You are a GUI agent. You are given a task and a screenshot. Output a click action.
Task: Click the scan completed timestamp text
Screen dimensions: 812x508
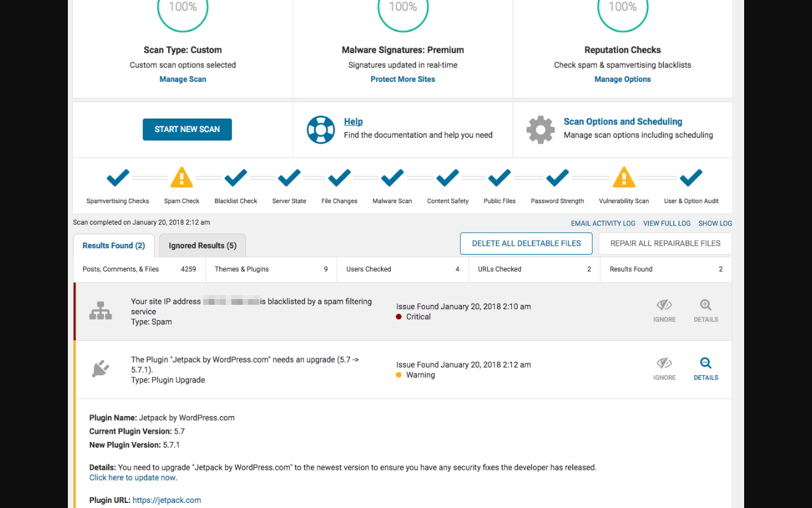point(141,223)
